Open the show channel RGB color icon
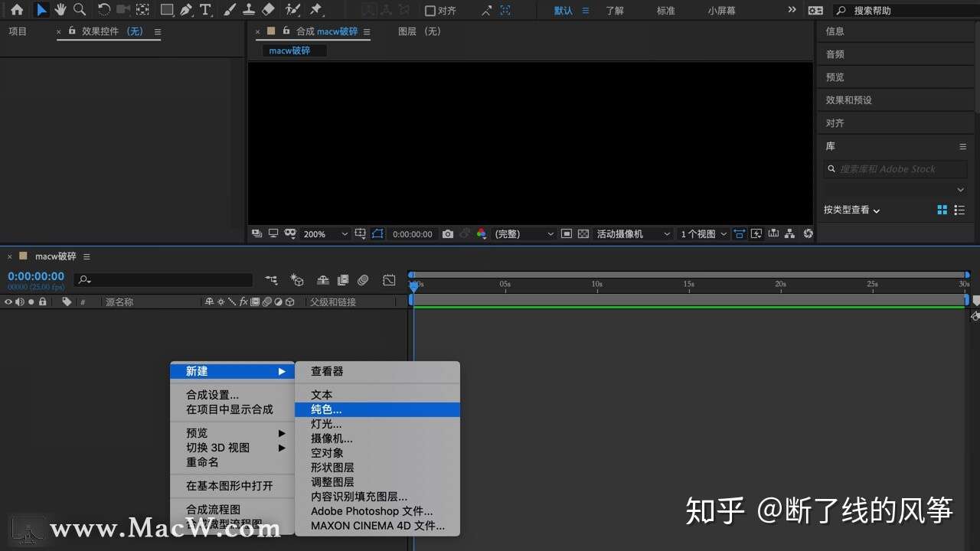The width and height of the screenshot is (980, 551). [x=482, y=234]
